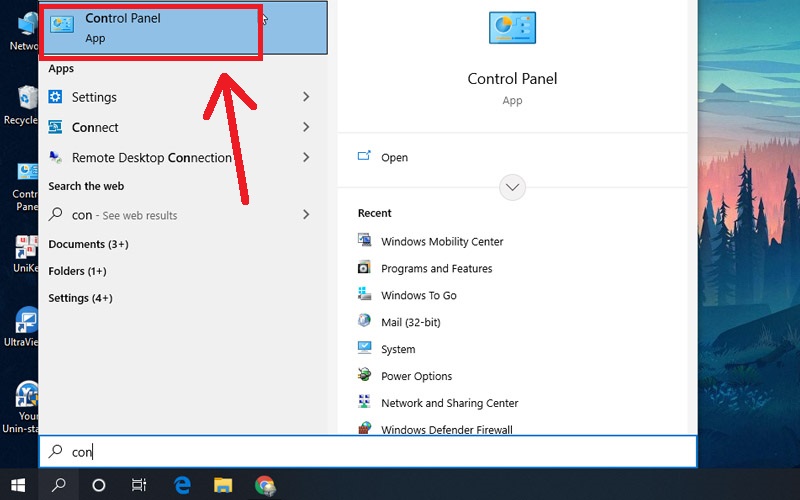Click the Control Panel title in preview pane
The height and width of the screenshot is (500, 800).
512,79
